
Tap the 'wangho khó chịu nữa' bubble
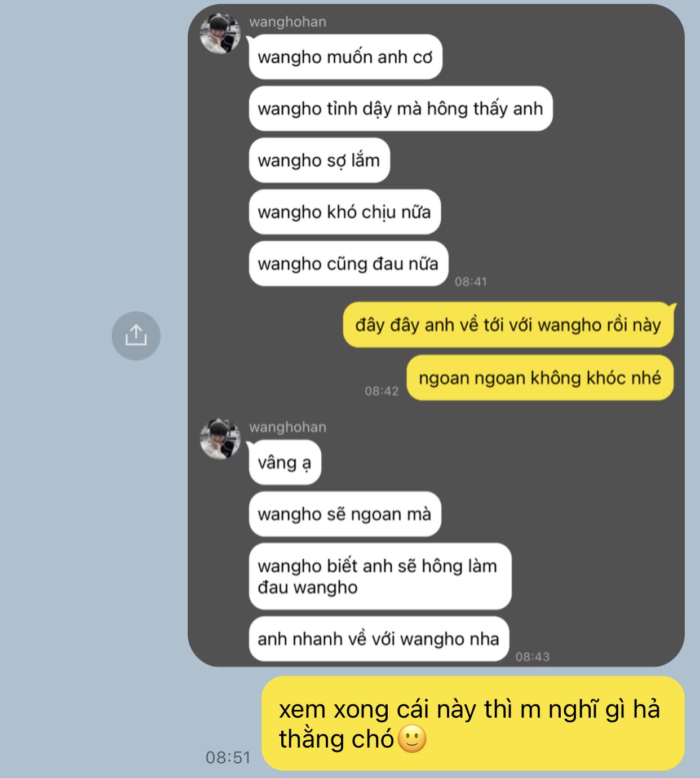(x=344, y=212)
